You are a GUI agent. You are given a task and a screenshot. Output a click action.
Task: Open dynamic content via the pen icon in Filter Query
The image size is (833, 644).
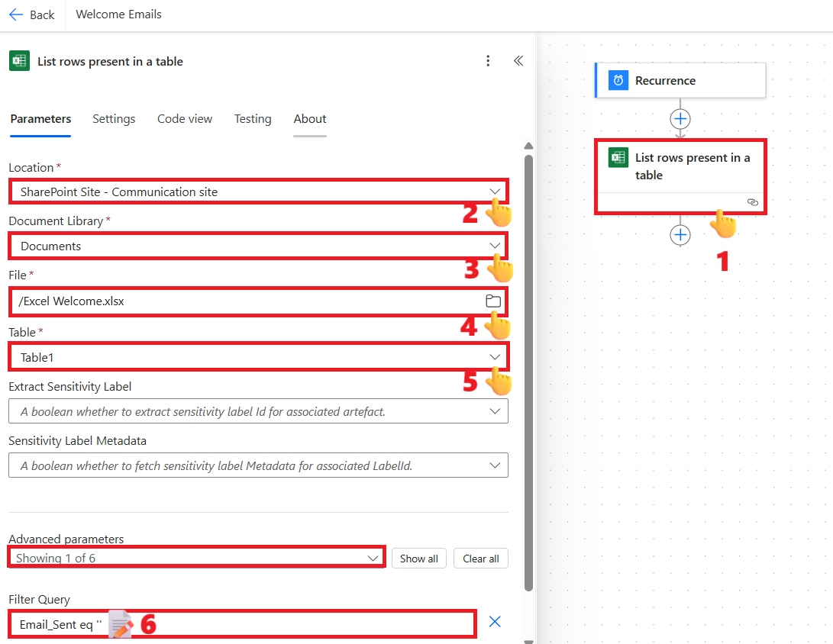point(121,623)
